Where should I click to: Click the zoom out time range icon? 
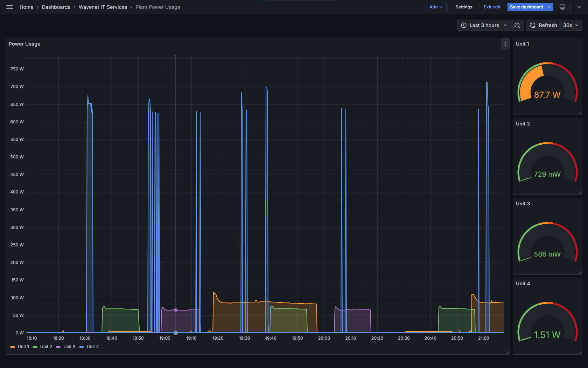517,25
